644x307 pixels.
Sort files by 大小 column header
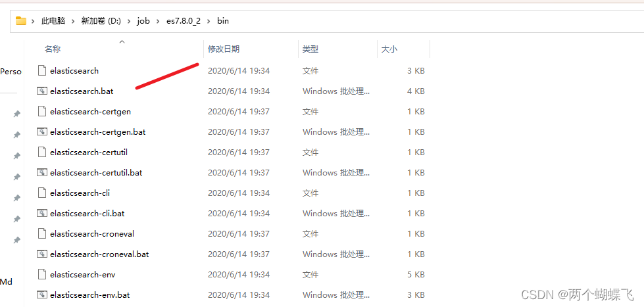(x=389, y=49)
